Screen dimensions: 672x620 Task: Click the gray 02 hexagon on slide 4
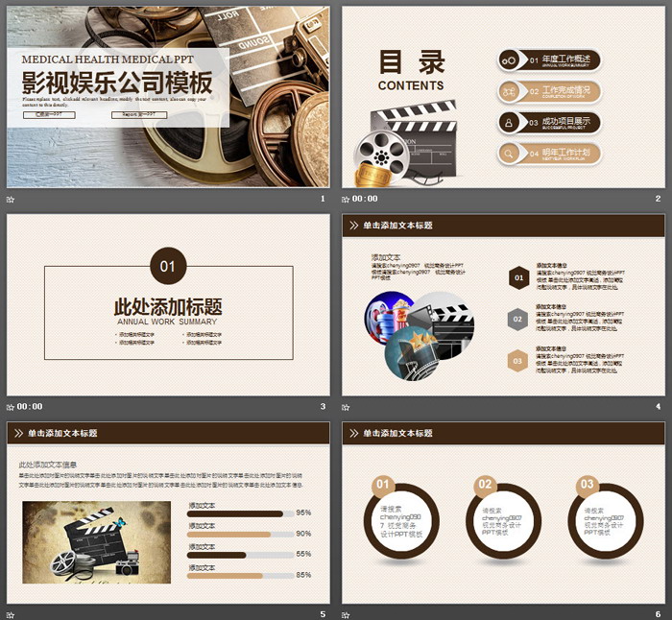(x=517, y=320)
